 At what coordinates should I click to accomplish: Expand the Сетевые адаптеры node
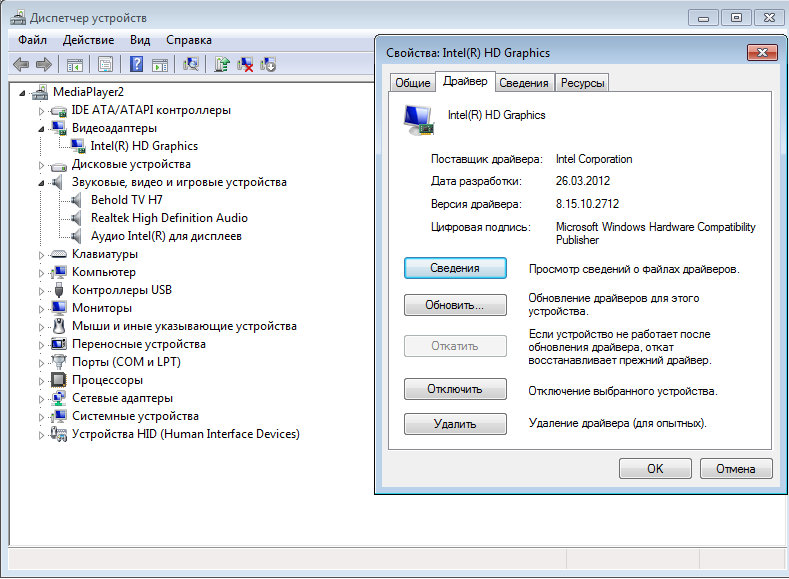tap(42, 398)
